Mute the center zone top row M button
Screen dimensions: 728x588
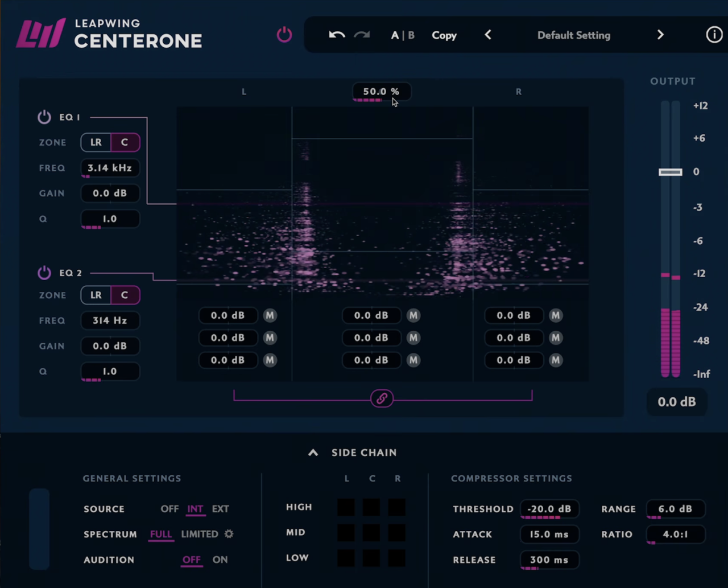click(x=413, y=315)
